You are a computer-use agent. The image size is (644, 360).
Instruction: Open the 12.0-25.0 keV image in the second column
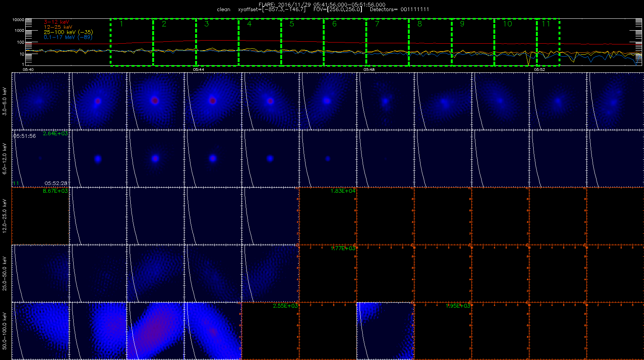pyautogui.click(x=98, y=216)
